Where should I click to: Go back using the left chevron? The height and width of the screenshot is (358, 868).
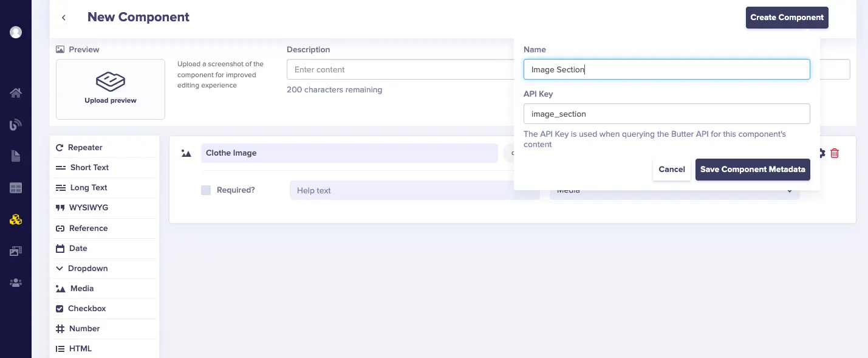(64, 18)
